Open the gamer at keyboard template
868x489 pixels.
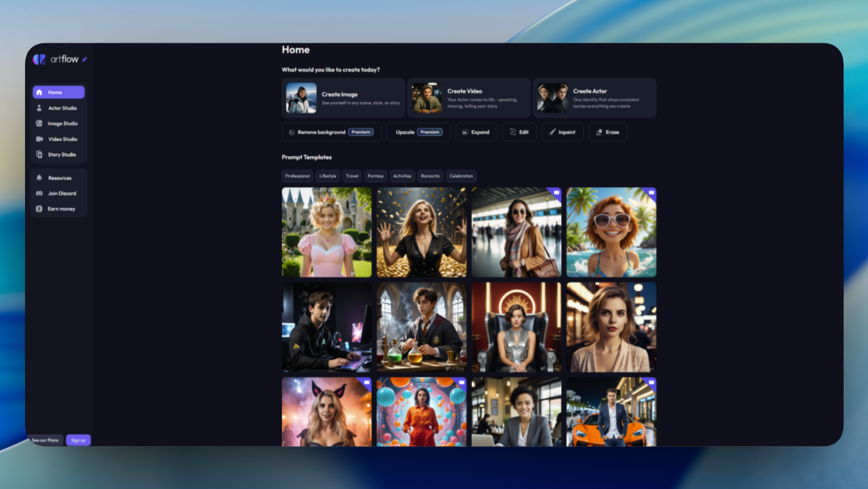(326, 327)
